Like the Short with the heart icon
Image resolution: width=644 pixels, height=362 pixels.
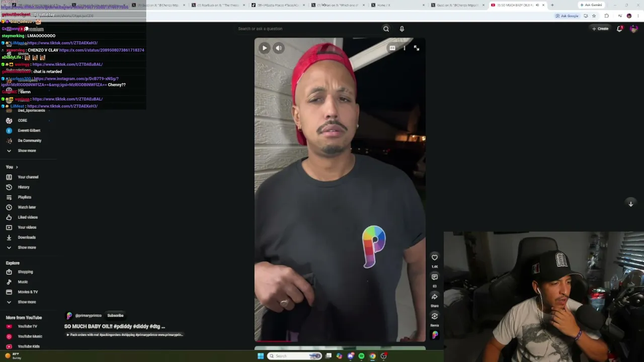(x=435, y=257)
